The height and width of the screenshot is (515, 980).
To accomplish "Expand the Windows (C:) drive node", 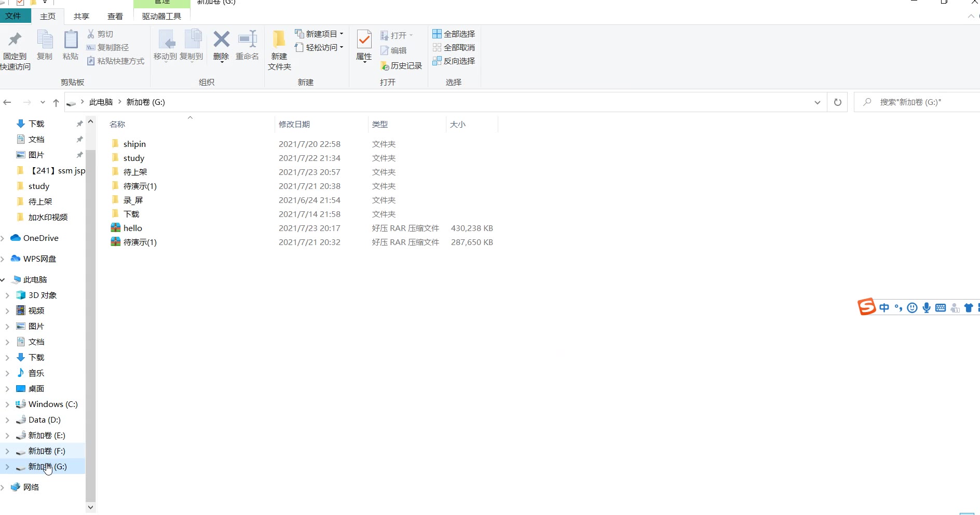I will click(7, 404).
